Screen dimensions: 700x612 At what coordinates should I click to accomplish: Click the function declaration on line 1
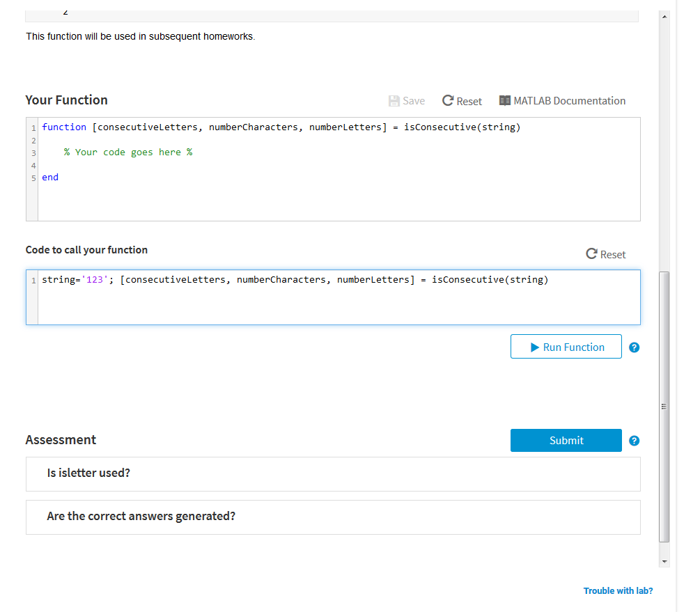(x=281, y=127)
